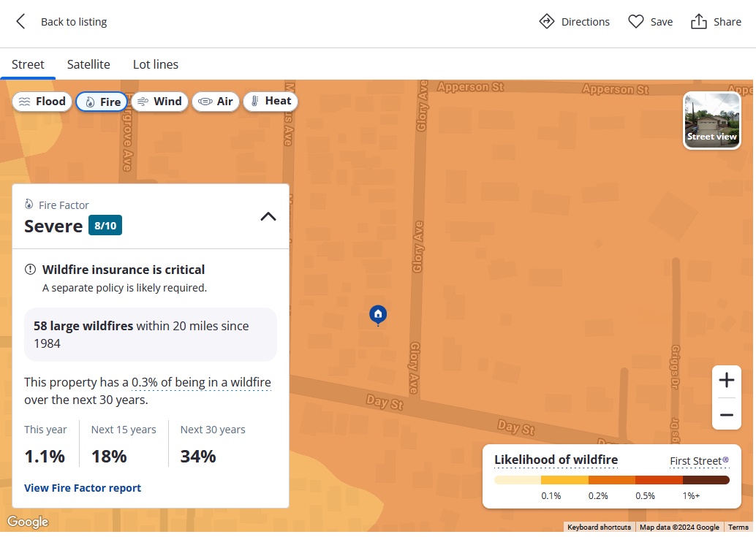Click the Google logo on map
This screenshot has width=756, height=537.
pyautogui.click(x=28, y=522)
